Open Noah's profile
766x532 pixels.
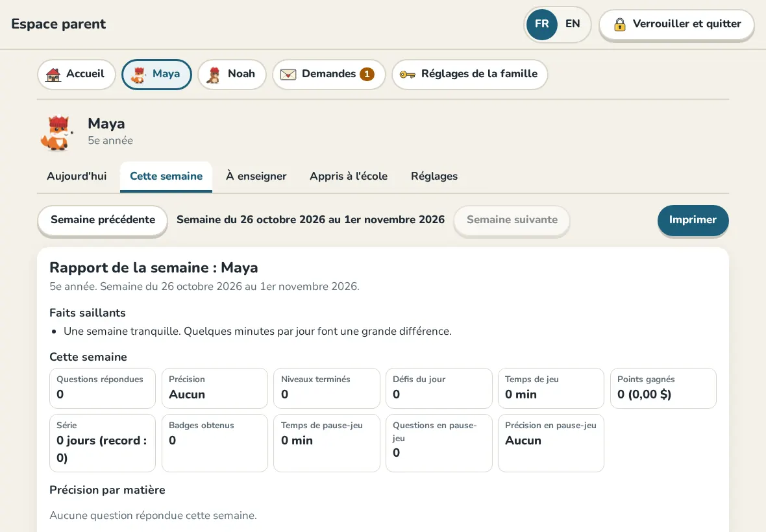click(x=232, y=74)
